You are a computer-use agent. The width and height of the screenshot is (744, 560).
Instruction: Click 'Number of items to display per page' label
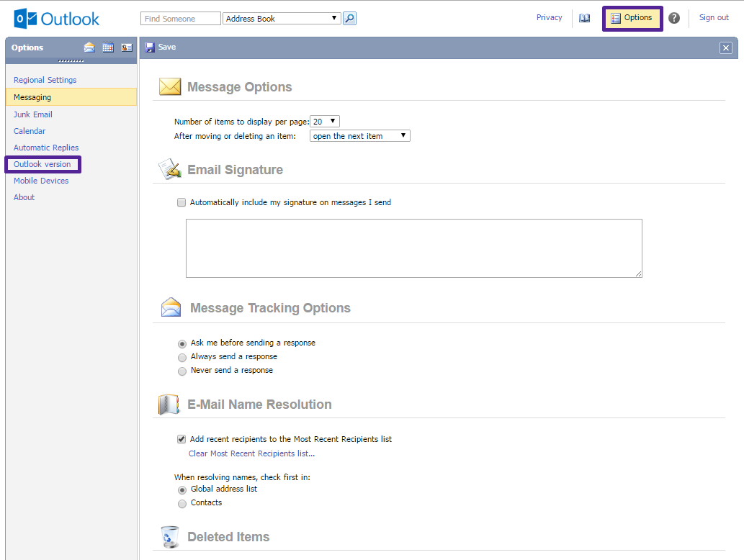[241, 122]
